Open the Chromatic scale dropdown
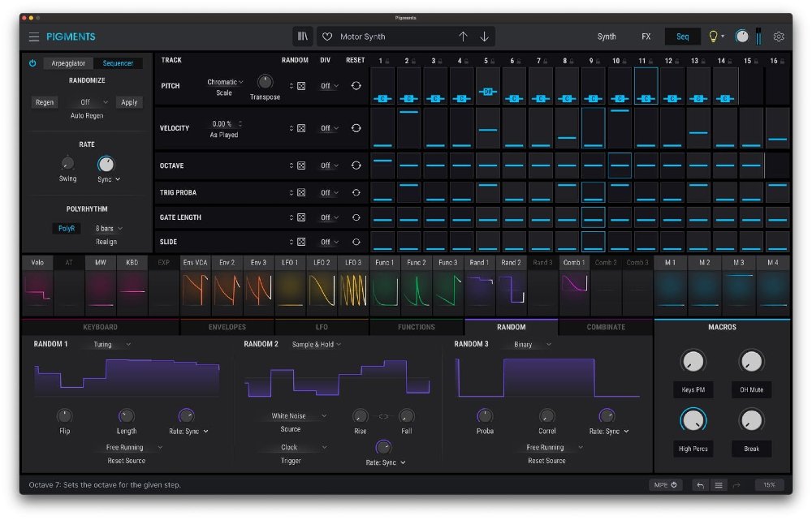 pos(225,82)
